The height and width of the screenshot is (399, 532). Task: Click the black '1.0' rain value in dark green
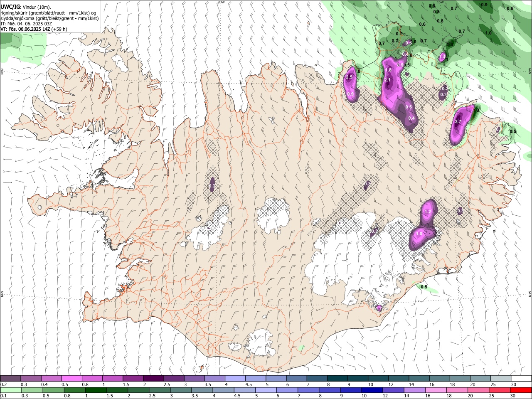tap(488, 33)
